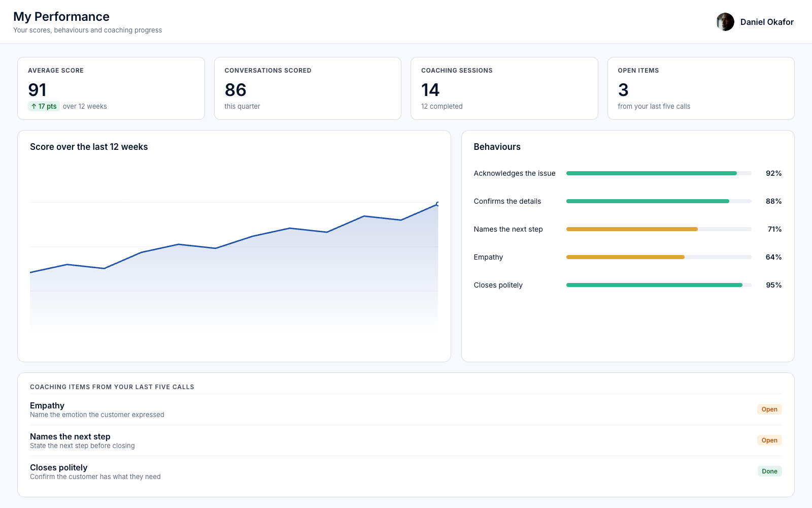Image resolution: width=812 pixels, height=508 pixels.
Task: Click 'from your last five calls' subtext
Action: pos(654,106)
